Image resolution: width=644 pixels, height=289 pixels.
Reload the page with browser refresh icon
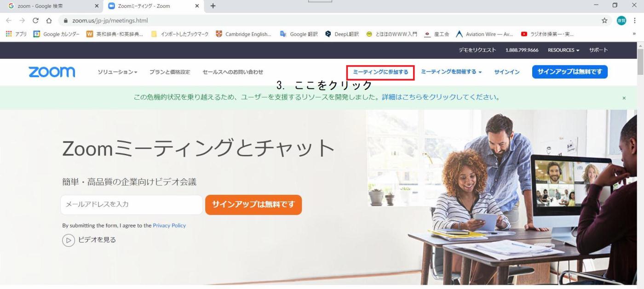tap(35, 21)
